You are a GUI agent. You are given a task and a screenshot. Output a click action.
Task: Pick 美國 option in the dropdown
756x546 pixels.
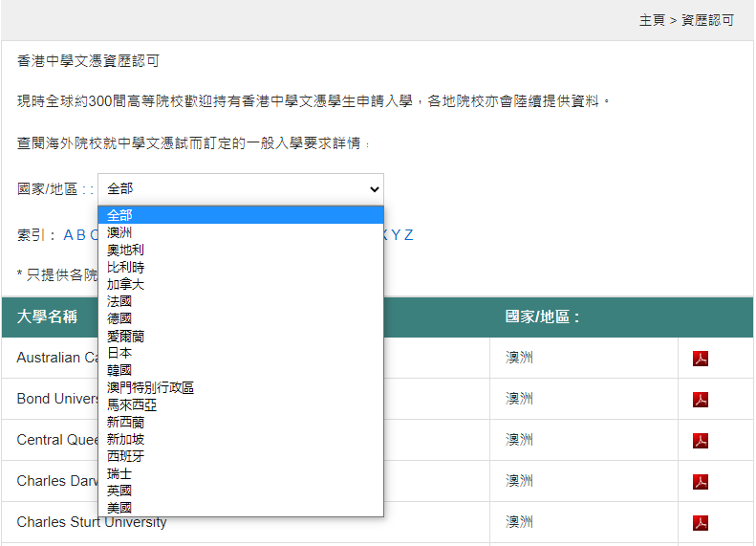(x=241, y=508)
